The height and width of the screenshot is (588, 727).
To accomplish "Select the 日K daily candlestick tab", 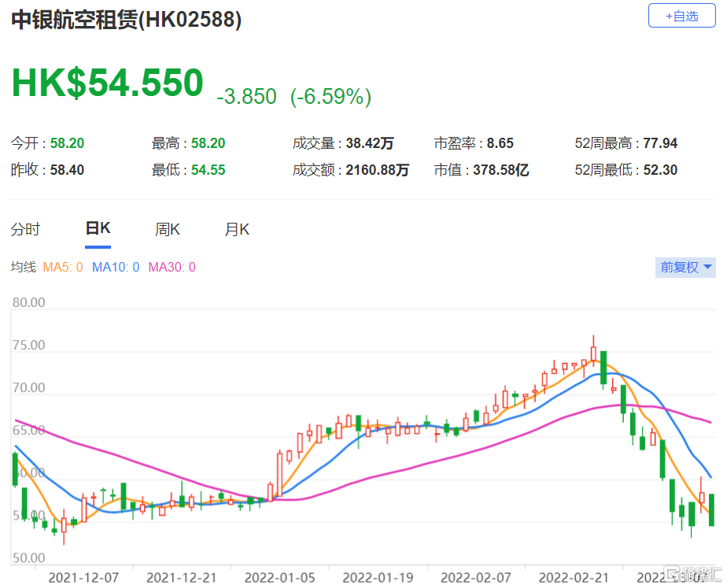I will tap(98, 229).
